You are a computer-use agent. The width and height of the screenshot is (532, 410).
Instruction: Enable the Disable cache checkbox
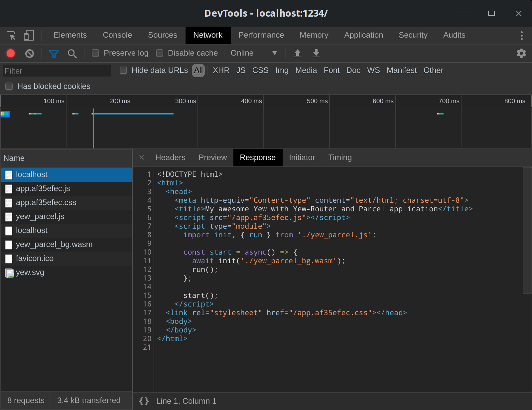pyautogui.click(x=160, y=53)
